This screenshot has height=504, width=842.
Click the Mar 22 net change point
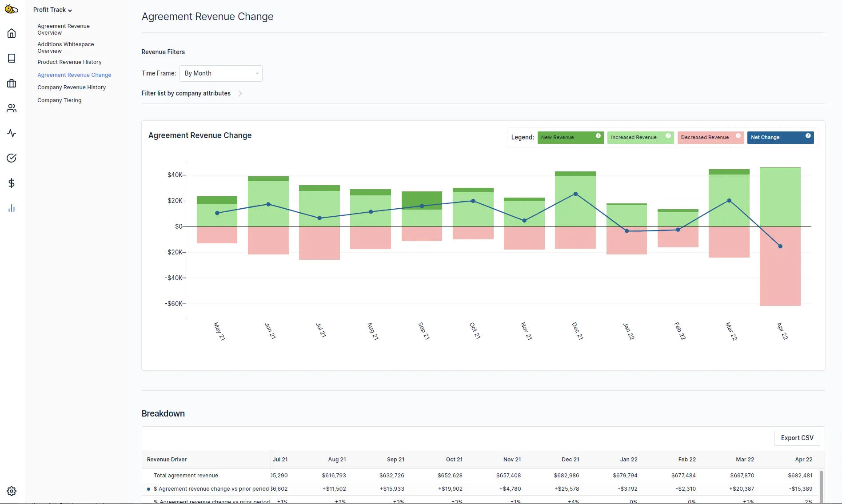pyautogui.click(x=729, y=201)
